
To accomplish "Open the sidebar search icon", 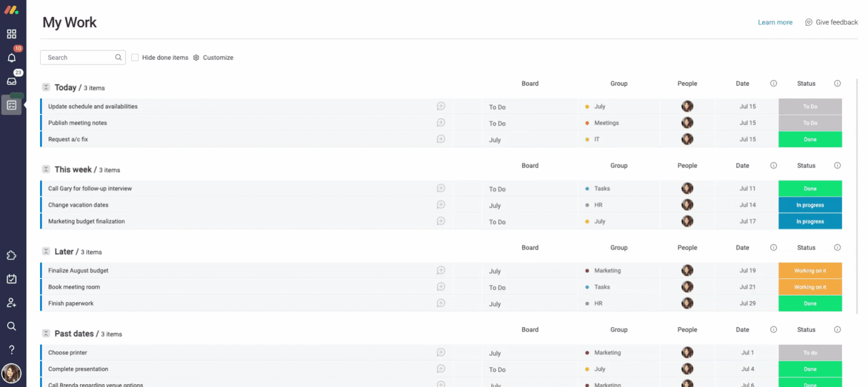I will [11, 326].
